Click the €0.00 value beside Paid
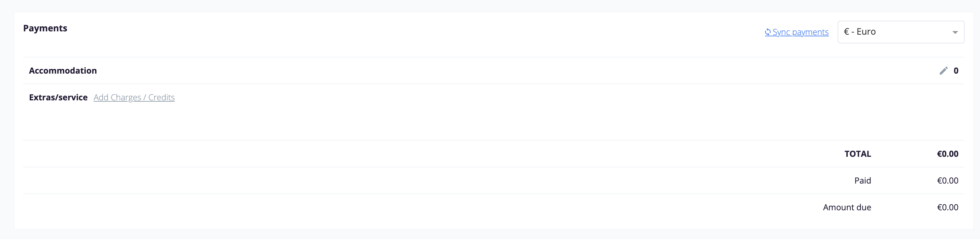The height and width of the screenshot is (239, 980). click(x=947, y=180)
